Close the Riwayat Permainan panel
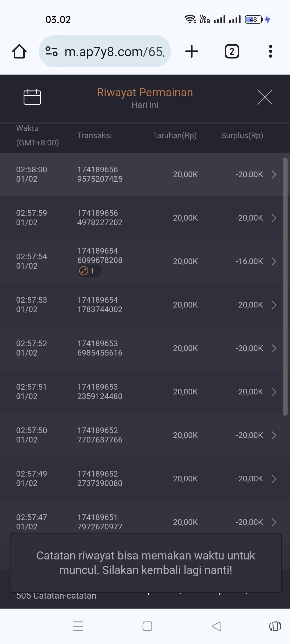The height and width of the screenshot is (644, 290). (x=265, y=97)
